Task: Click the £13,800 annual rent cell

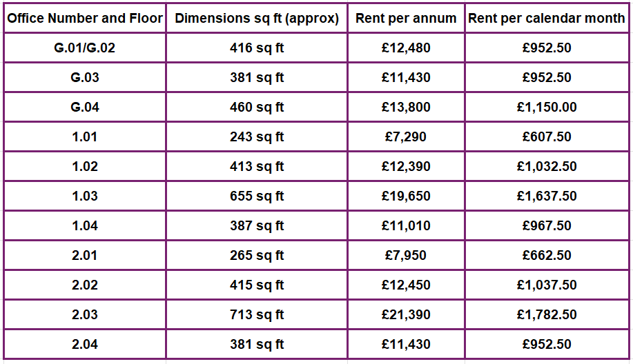Action: (406, 108)
